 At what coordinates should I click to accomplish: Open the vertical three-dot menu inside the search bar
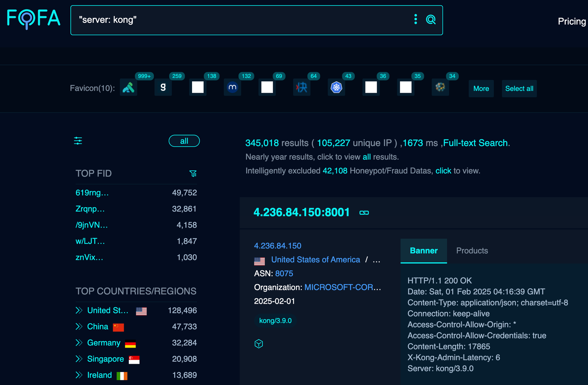[x=415, y=19]
